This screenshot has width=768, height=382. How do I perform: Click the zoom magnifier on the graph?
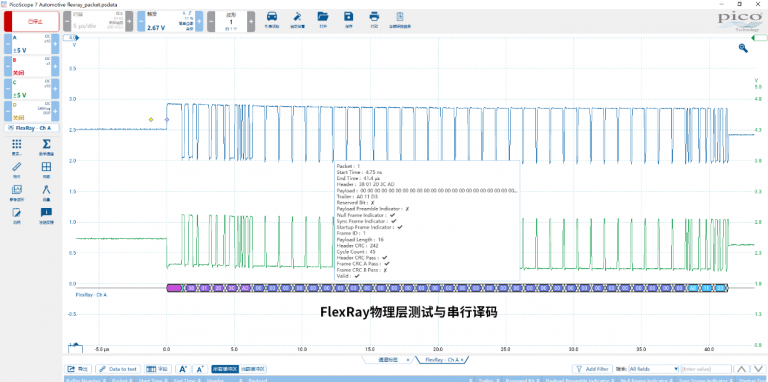(743, 48)
